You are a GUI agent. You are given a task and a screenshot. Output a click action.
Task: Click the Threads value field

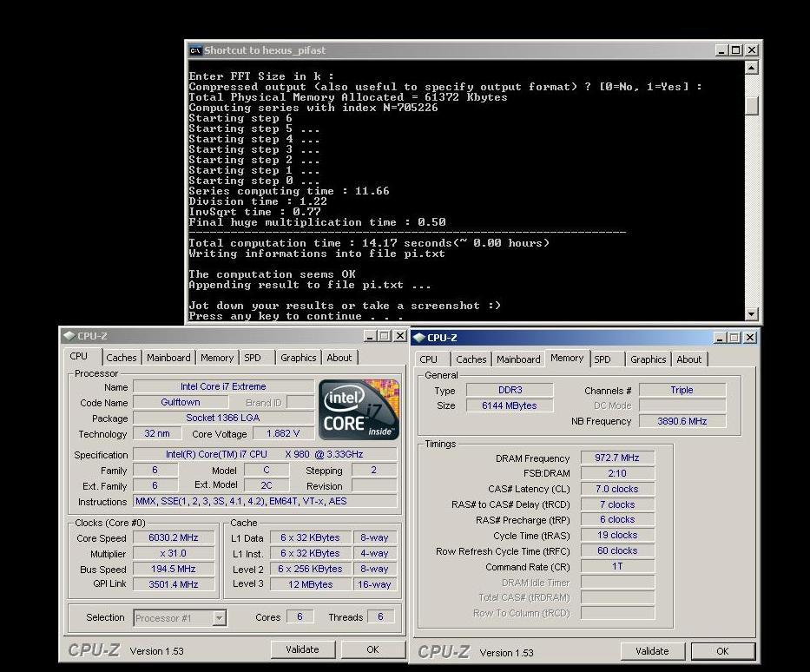[x=381, y=616]
